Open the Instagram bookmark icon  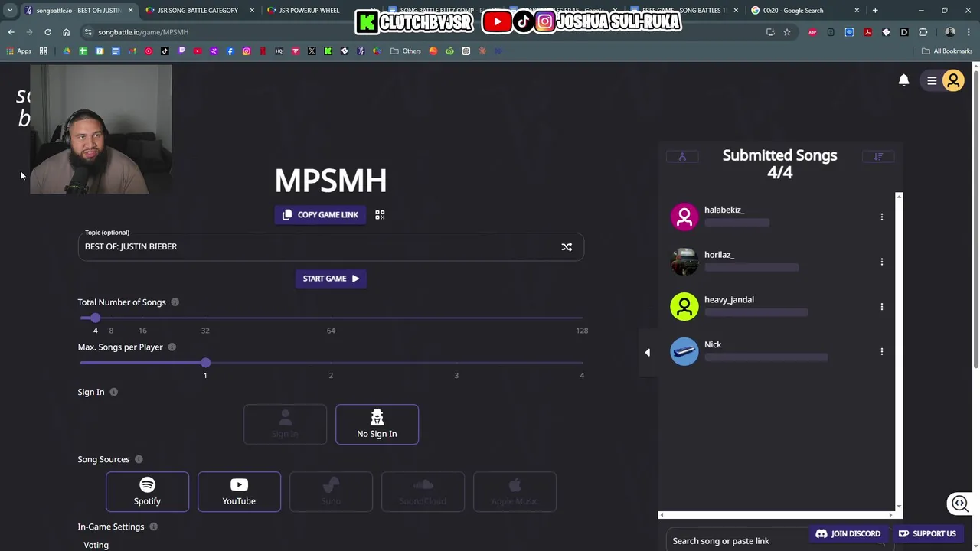[247, 51]
